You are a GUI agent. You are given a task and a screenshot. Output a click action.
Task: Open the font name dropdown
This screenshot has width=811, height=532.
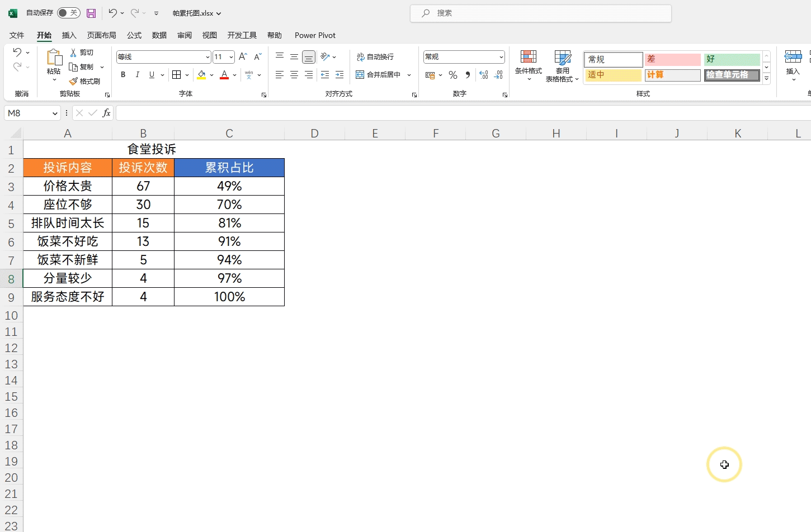click(208, 57)
